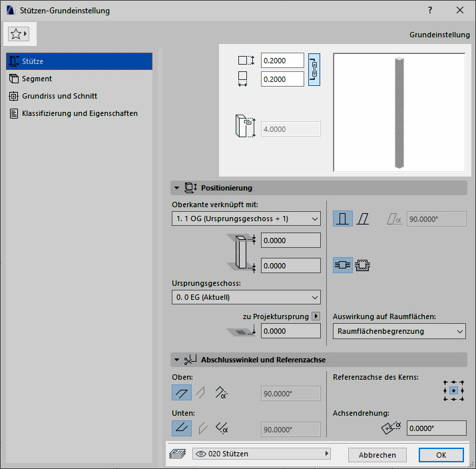
Task: Toggle the eye icon of 020 Stützen
Action: click(200, 454)
